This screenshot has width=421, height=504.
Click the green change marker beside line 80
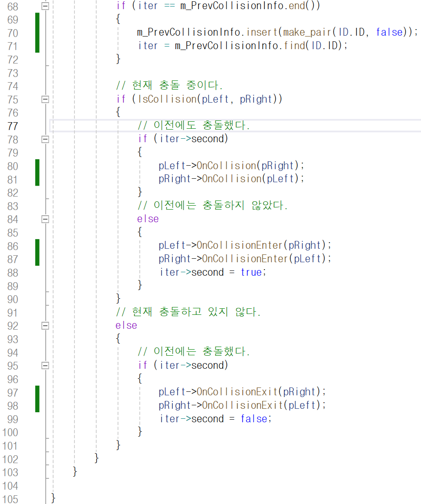click(x=37, y=173)
